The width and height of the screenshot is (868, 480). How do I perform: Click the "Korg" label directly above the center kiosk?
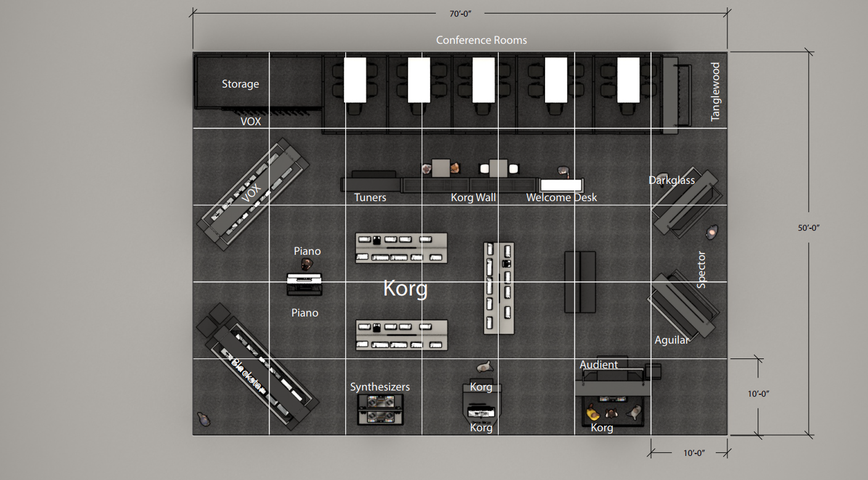click(481, 387)
